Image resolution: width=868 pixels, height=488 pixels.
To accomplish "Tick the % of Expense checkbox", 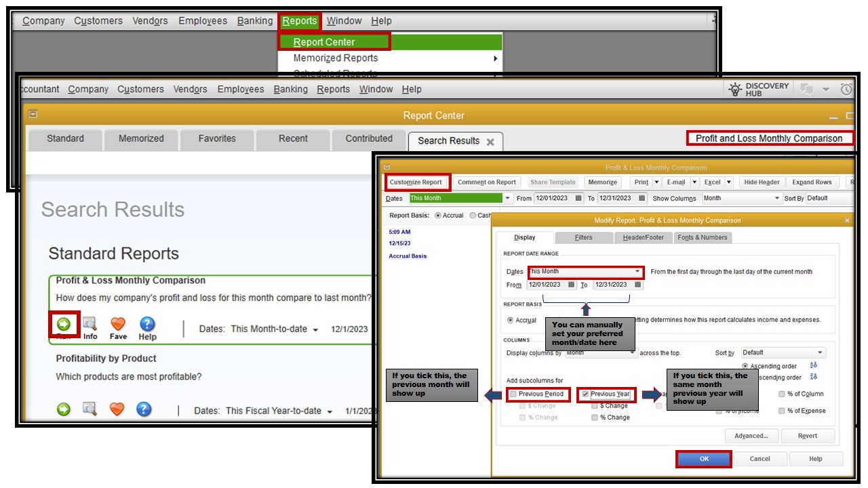I will coord(783,411).
